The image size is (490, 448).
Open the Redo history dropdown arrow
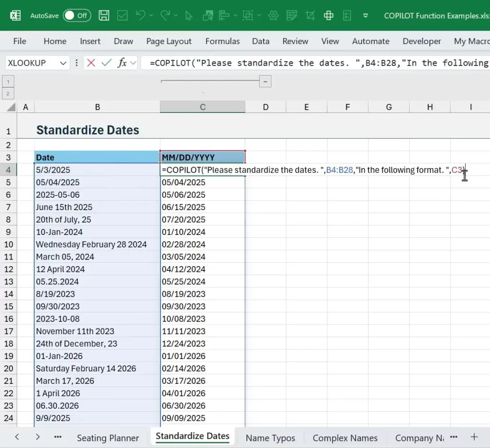tap(176, 15)
